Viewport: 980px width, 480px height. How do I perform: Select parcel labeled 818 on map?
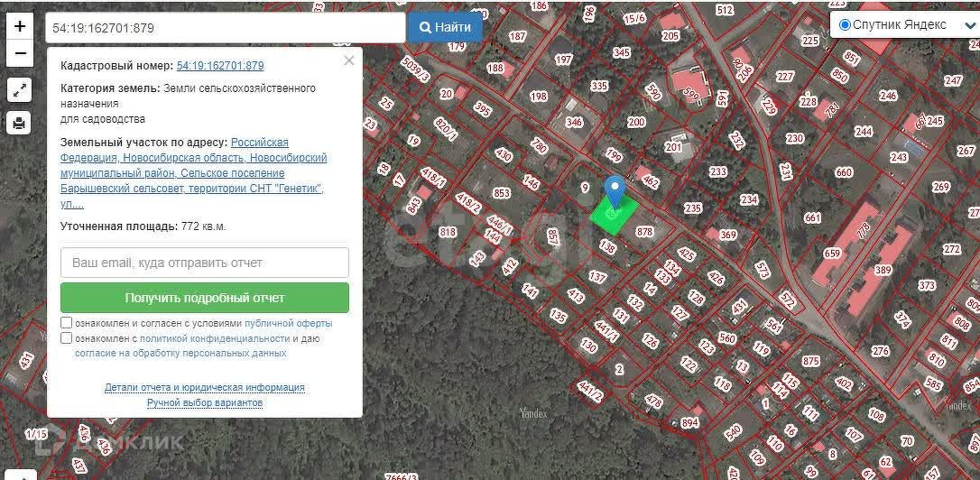pos(448,233)
